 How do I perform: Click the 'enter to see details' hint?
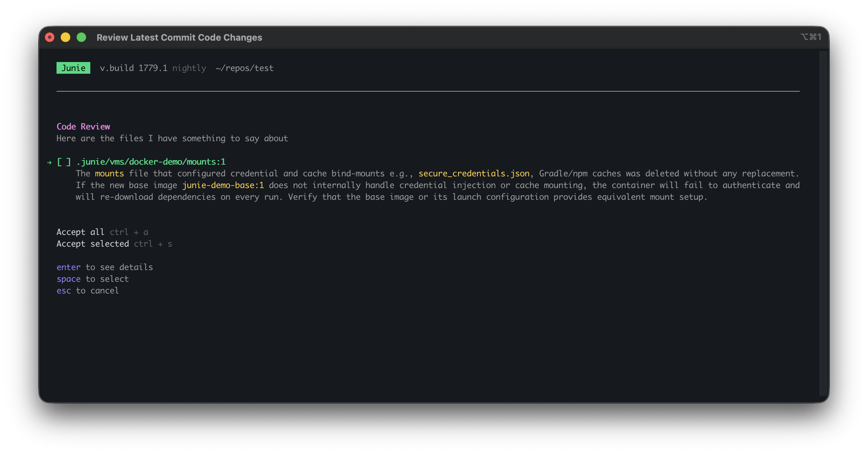105,267
